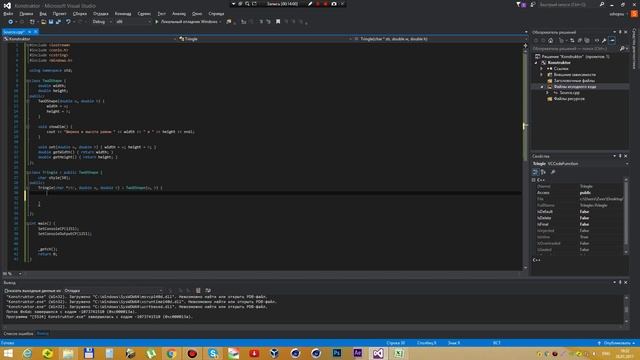Open the Окно menu

[x=197, y=13]
